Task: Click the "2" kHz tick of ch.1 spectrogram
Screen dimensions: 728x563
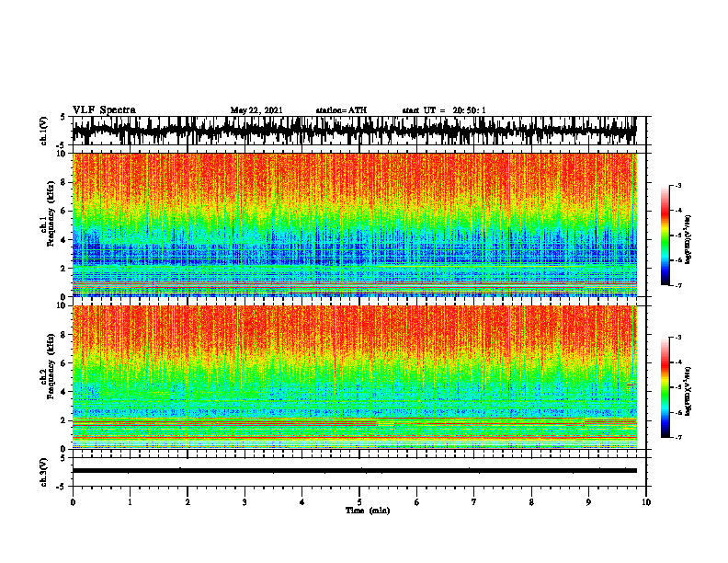Action: pos(63,269)
